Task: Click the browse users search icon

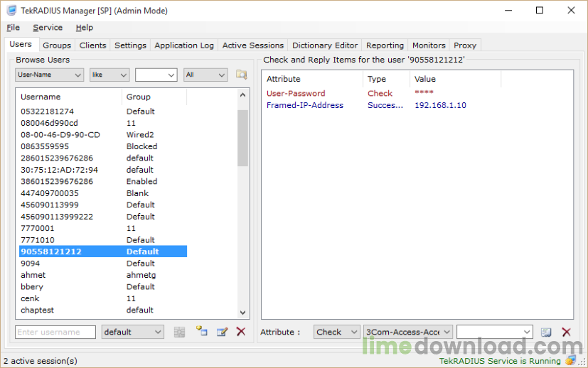Action: pos(242,75)
